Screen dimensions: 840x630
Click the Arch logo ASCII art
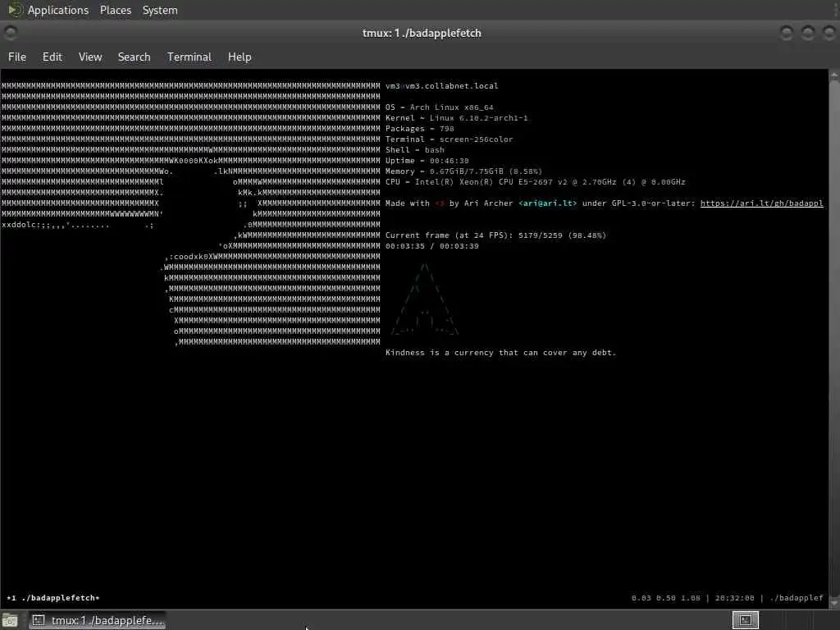424,299
